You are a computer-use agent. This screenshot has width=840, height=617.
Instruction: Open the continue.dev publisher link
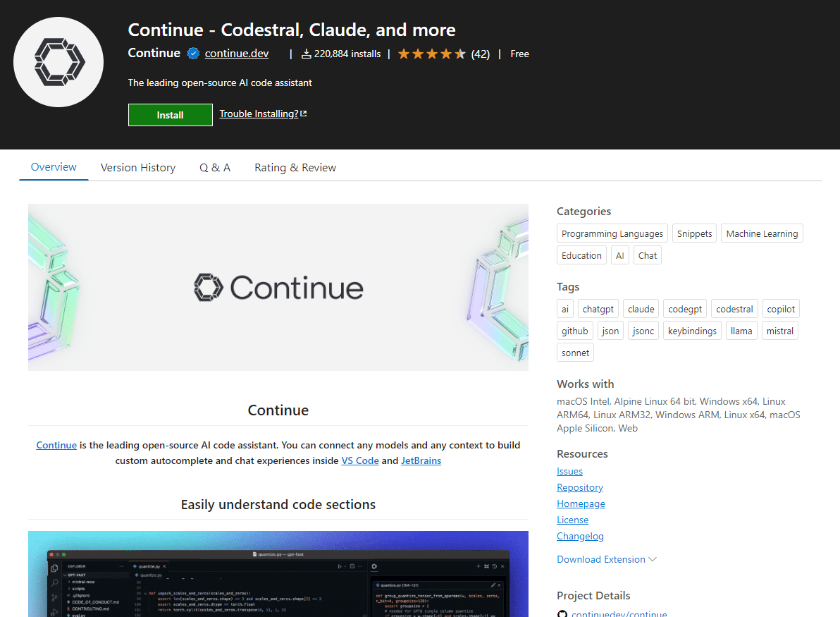[237, 54]
